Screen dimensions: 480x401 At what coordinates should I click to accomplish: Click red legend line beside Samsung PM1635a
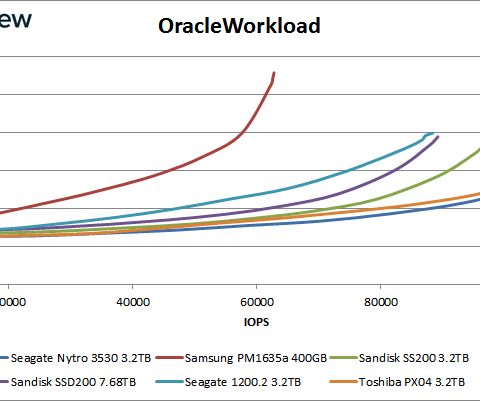point(170,358)
